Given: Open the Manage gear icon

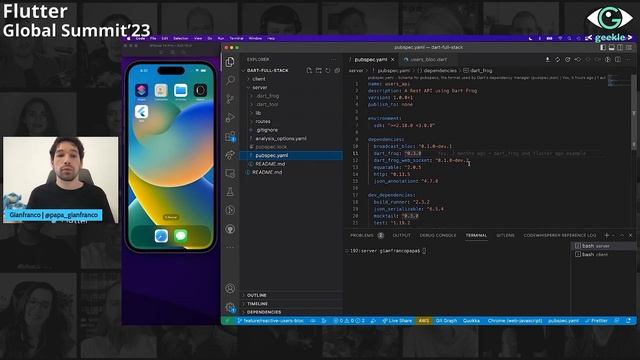Looking at the screenshot, I should coord(230,307).
